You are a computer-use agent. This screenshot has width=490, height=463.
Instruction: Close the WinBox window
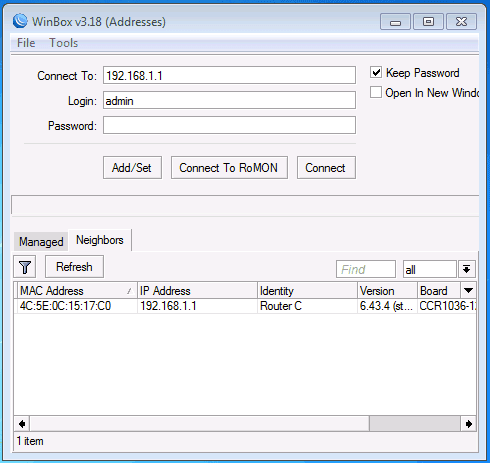coord(461,22)
